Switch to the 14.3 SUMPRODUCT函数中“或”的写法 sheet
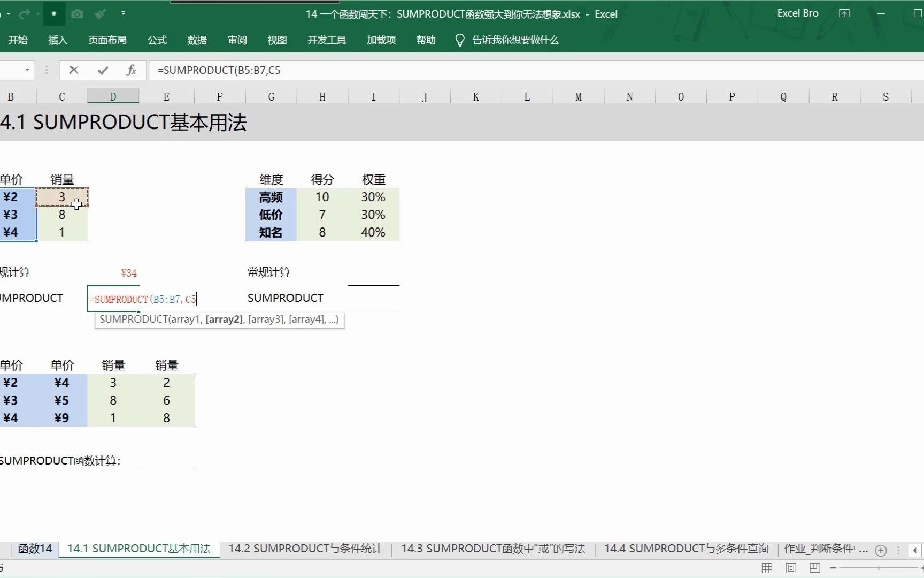Screen dimensions: 924x578 pyautogui.click(x=493, y=549)
